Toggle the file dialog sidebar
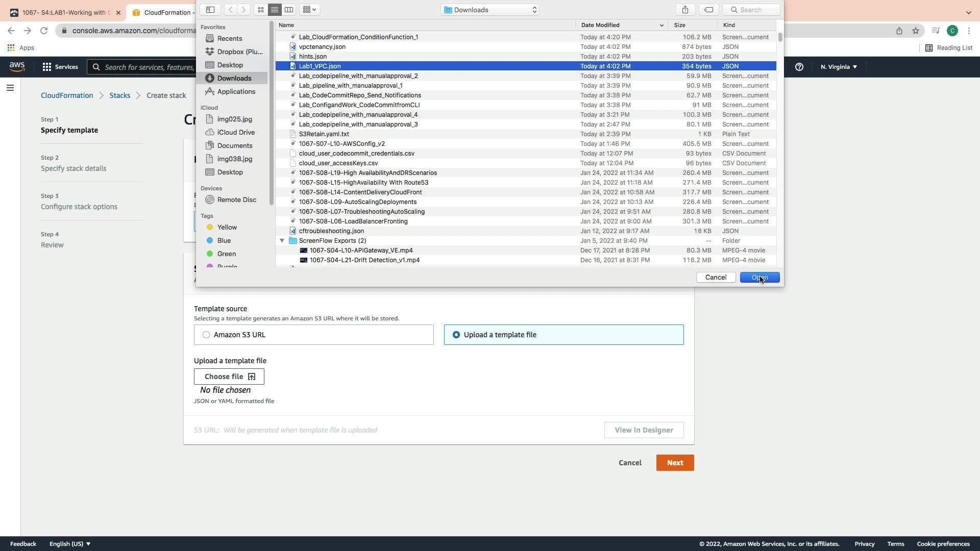Viewport: 980px width, 551px height. point(210,10)
